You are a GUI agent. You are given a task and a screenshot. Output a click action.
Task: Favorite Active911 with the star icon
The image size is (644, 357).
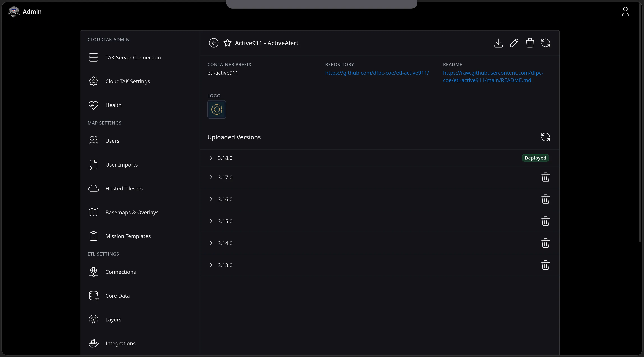[227, 43]
